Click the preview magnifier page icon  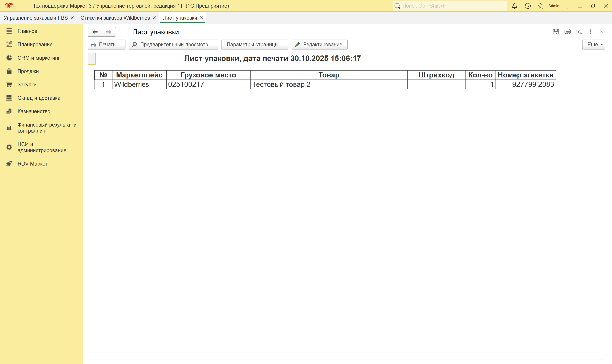[579, 32]
